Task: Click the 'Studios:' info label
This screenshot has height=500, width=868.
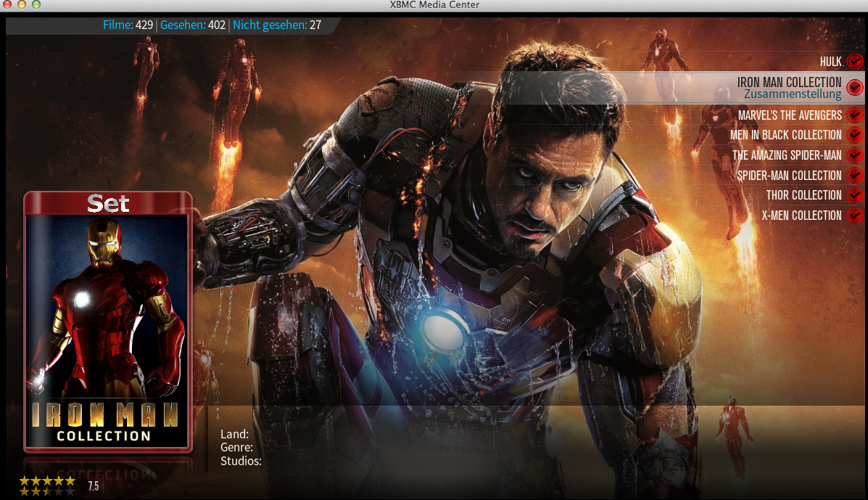Action: tap(241, 461)
